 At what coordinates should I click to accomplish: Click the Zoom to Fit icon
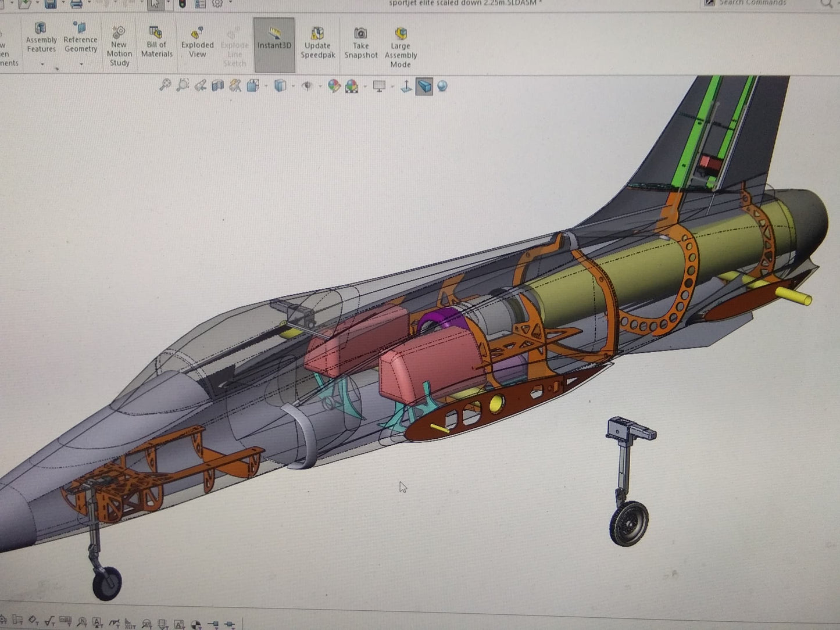[x=165, y=85]
